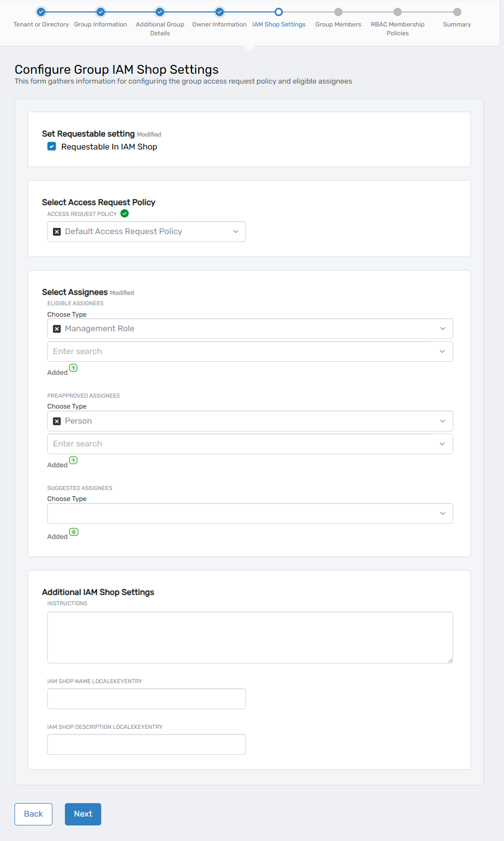504x841 pixels.
Task: Click the Eligible Assignees added count badge
Action: (x=73, y=368)
